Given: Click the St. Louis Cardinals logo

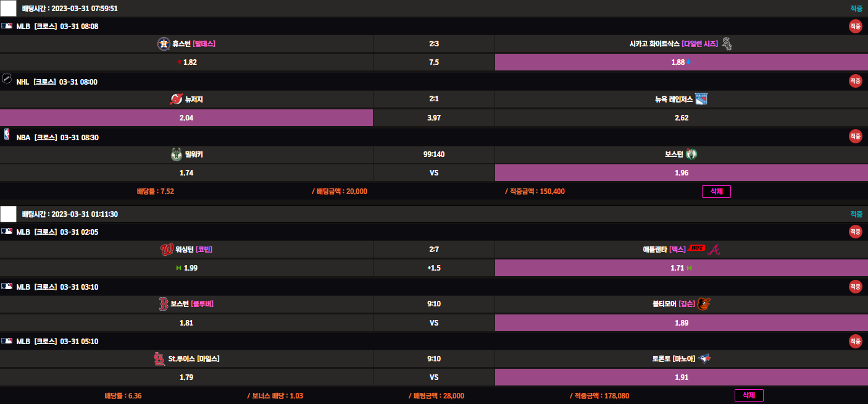Looking at the screenshot, I should pyautogui.click(x=159, y=359).
